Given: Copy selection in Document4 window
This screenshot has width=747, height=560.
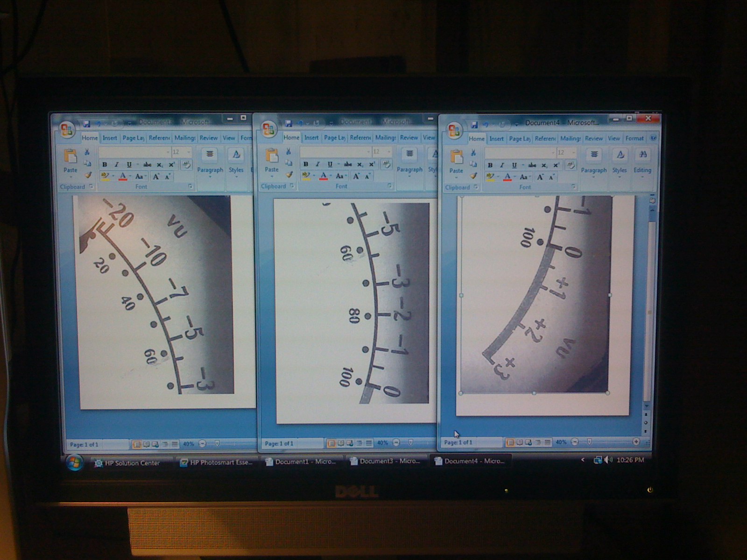Looking at the screenshot, I should point(473,164).
